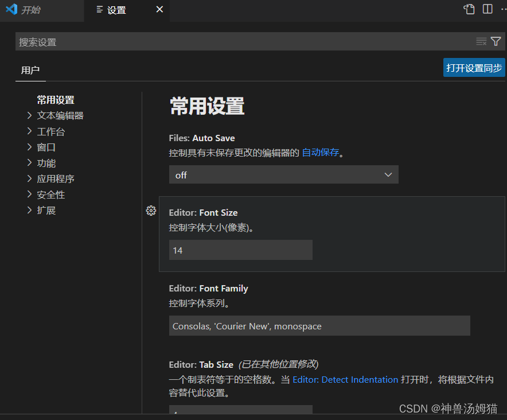This screenshot has height=420, width=507.
Task: Open the Files: Auto Save dropdown
Action: pos(283,174)
